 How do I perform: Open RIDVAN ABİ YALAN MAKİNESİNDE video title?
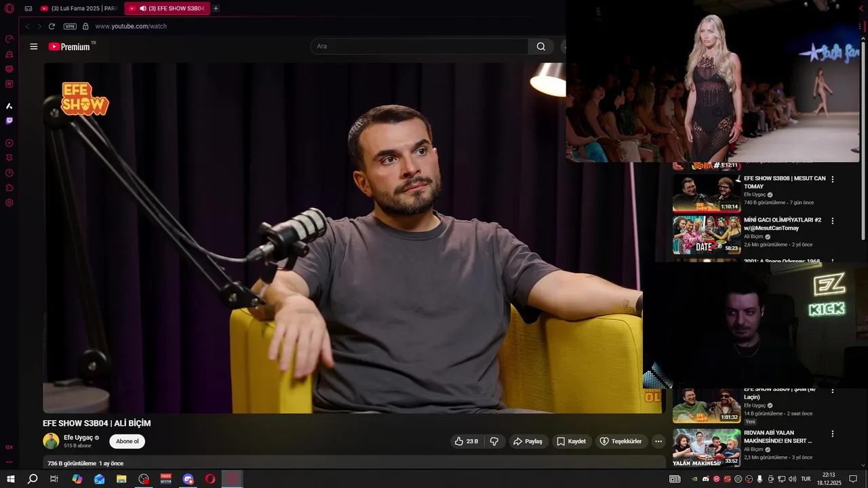778,436
